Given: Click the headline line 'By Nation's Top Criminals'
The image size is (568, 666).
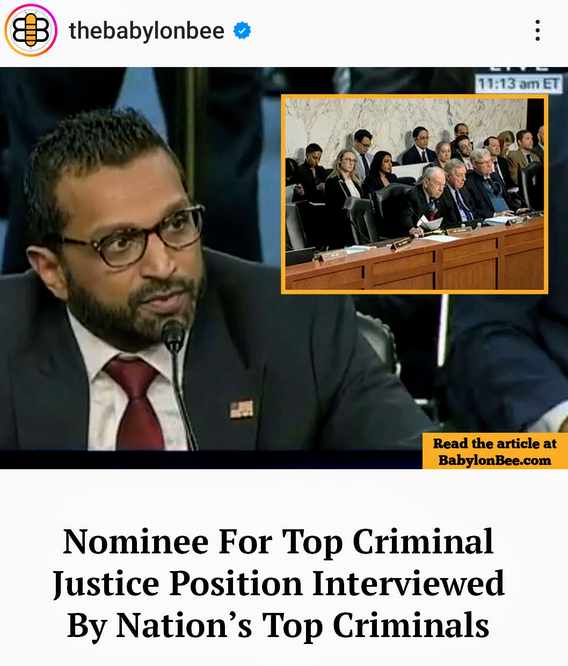Looking at the screenshot, I should (x=278, y=625).
